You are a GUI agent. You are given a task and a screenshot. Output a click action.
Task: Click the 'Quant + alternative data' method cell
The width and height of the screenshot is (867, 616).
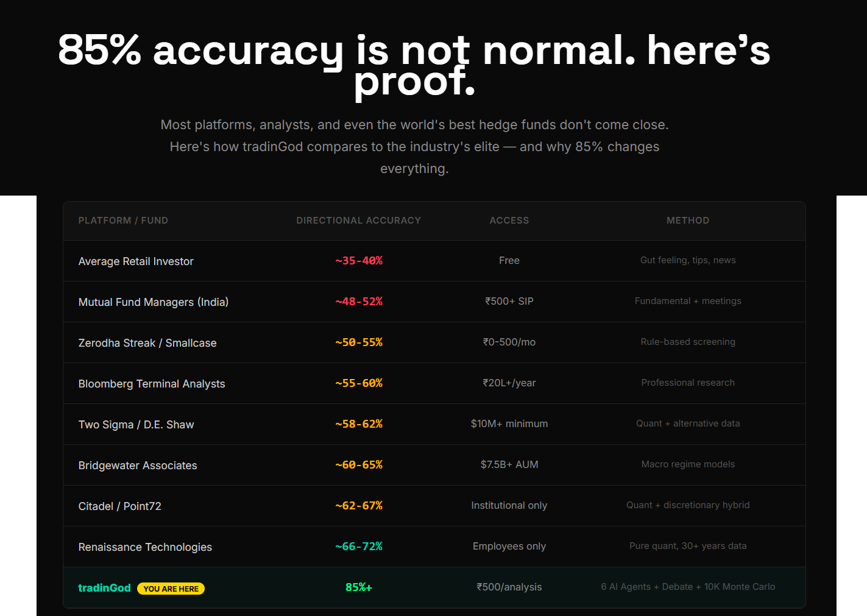[688, 423]
